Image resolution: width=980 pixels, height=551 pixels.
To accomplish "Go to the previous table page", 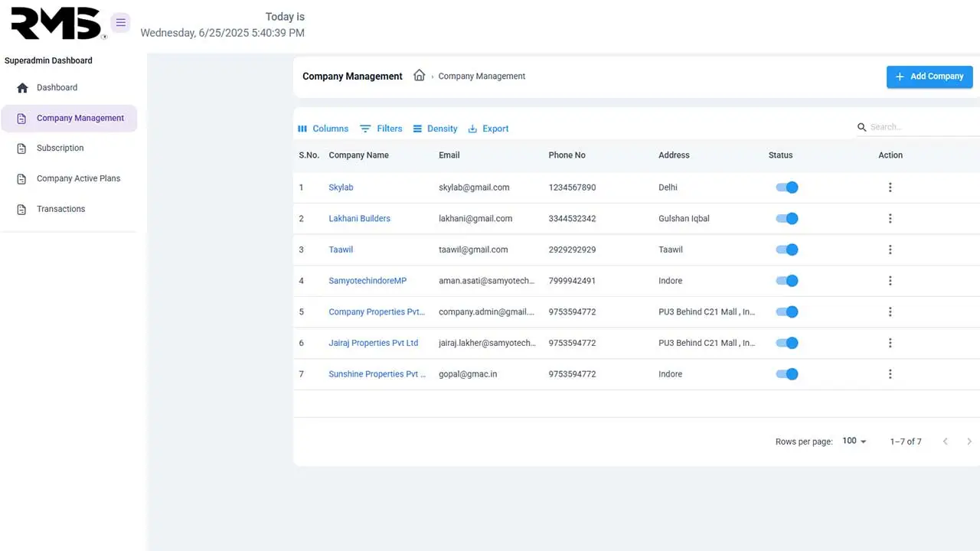I will [946, 442].
